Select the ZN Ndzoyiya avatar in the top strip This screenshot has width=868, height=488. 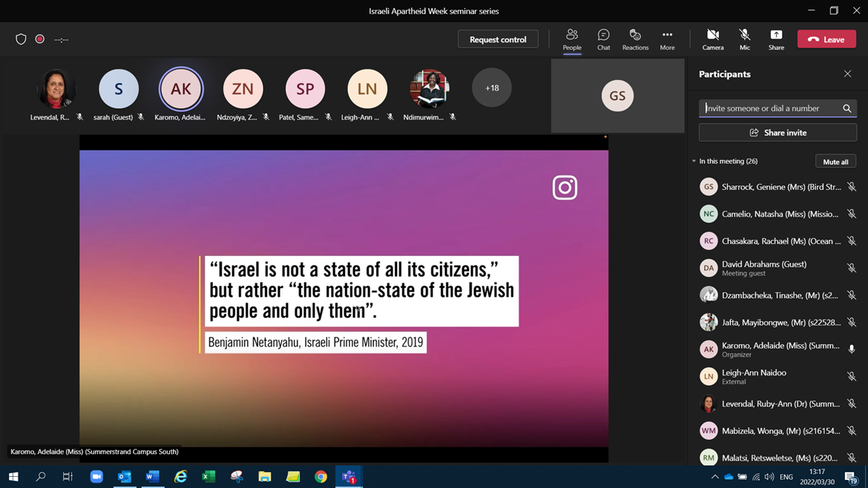point(243,88)
